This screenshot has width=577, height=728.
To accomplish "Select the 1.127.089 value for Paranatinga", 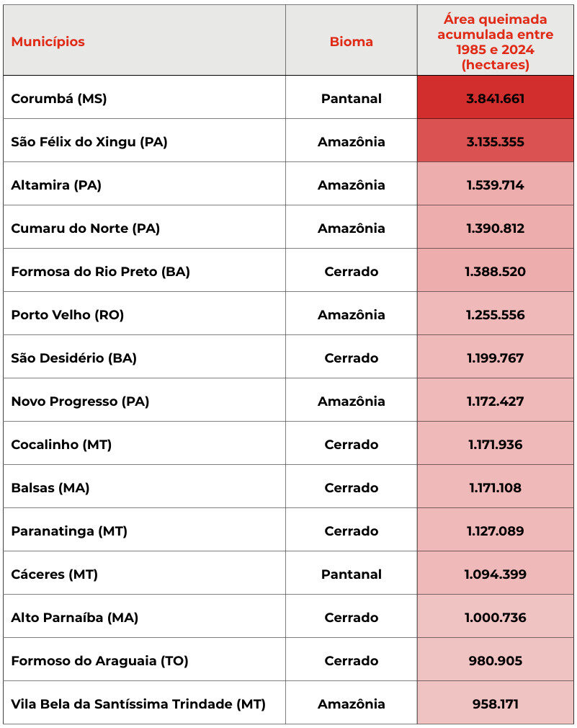I will (x=495, y=531).
